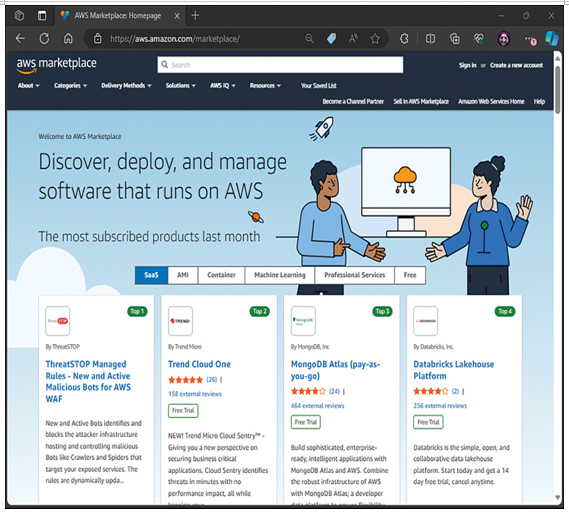
Task: Activate the Read aloud icon
Action: (x=353, y=38)
